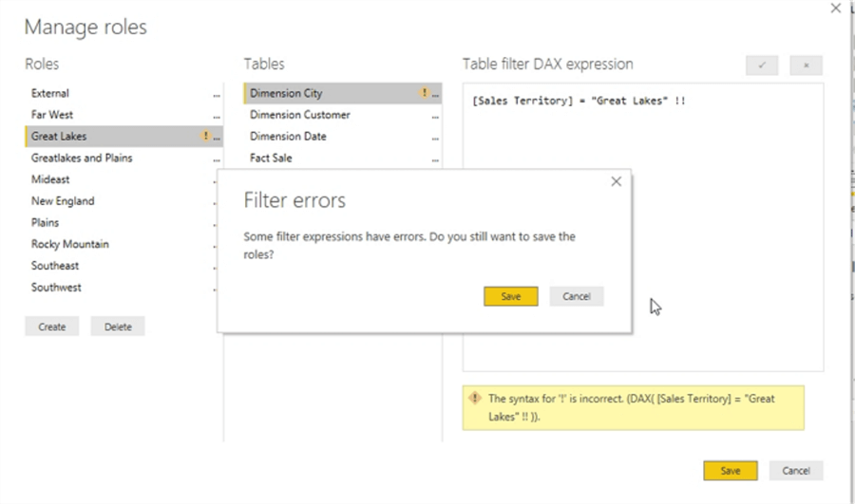Select the Dimension Date table
Viewport: 855px width, 504px height.
[288, 137]
